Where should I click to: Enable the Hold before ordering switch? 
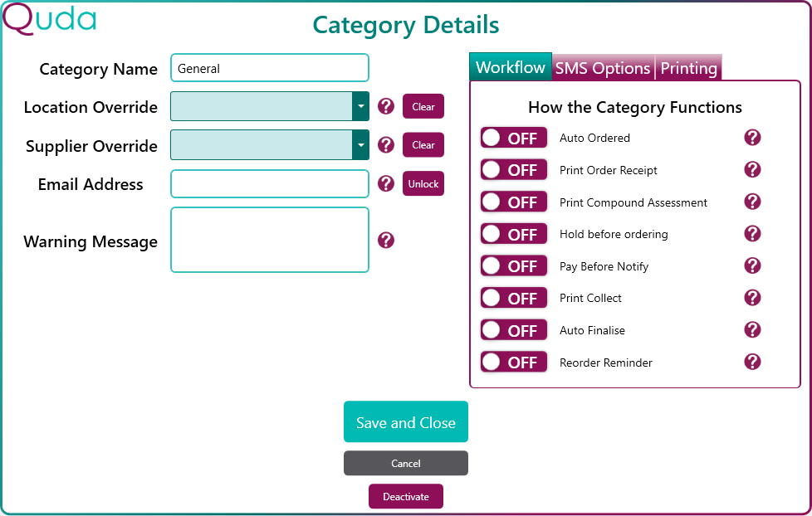[514, 234]
